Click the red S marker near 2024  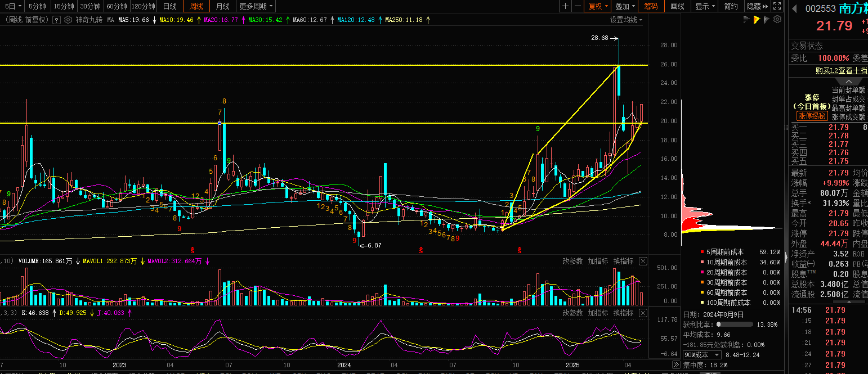[x=421, y=250]
